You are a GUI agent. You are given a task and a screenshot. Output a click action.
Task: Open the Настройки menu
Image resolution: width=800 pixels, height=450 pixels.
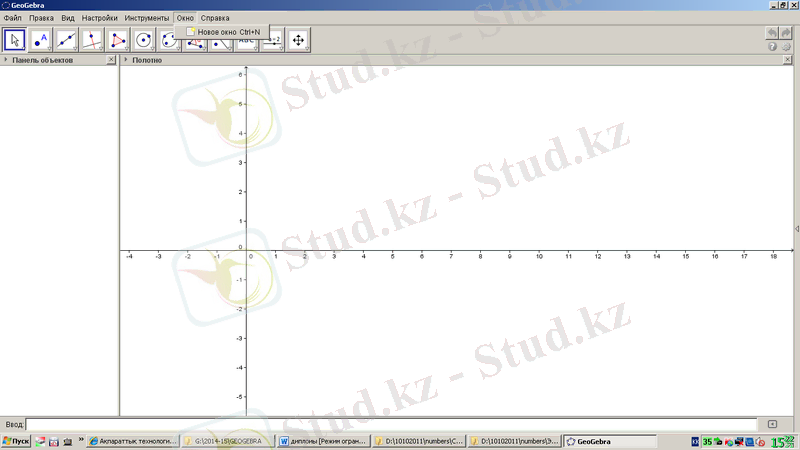[x=99, y=18]
